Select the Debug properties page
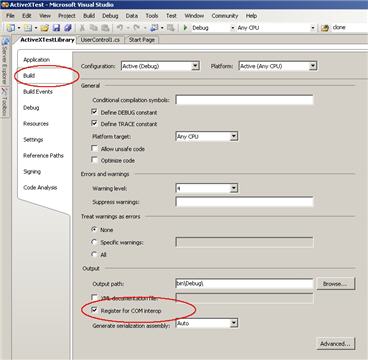 tap(31, 108)
